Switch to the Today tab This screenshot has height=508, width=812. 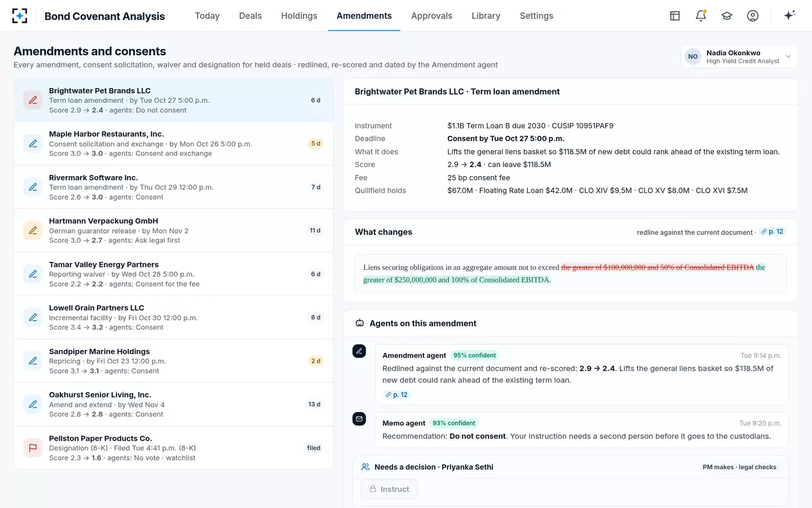pyautogui.click(x=207, y=16)
